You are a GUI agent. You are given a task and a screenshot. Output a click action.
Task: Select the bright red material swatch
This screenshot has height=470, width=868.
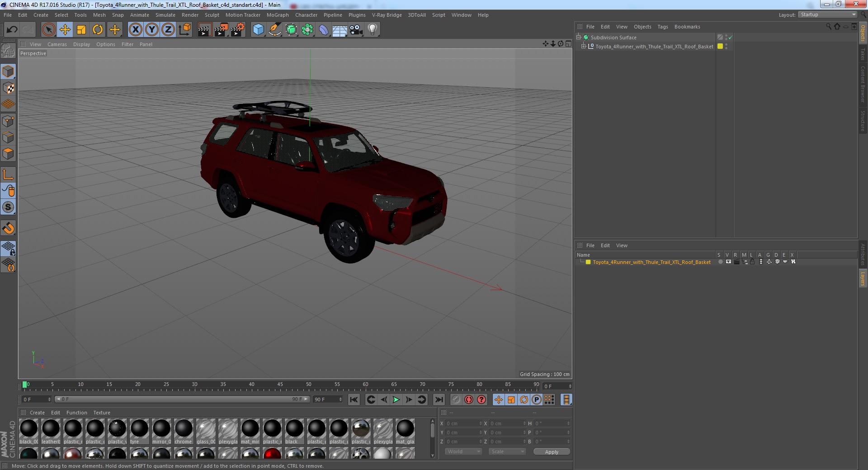272,453
